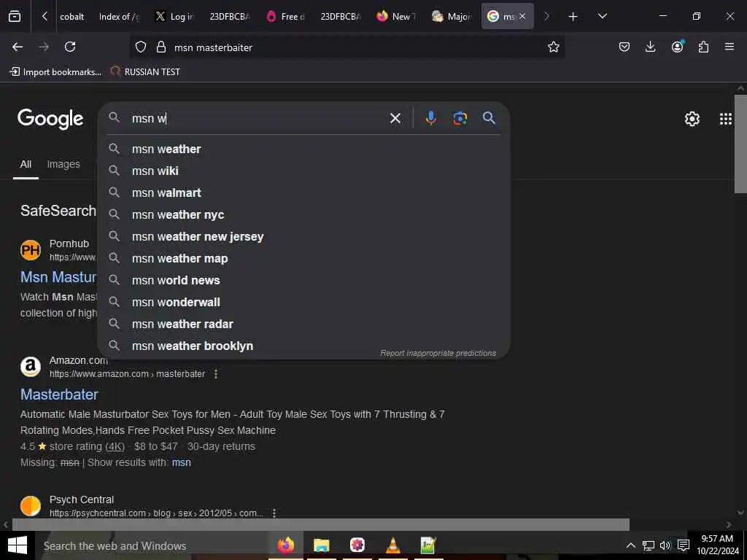747x560 pixels.
Task: Open the Windows Start menu
Action: 18,545
